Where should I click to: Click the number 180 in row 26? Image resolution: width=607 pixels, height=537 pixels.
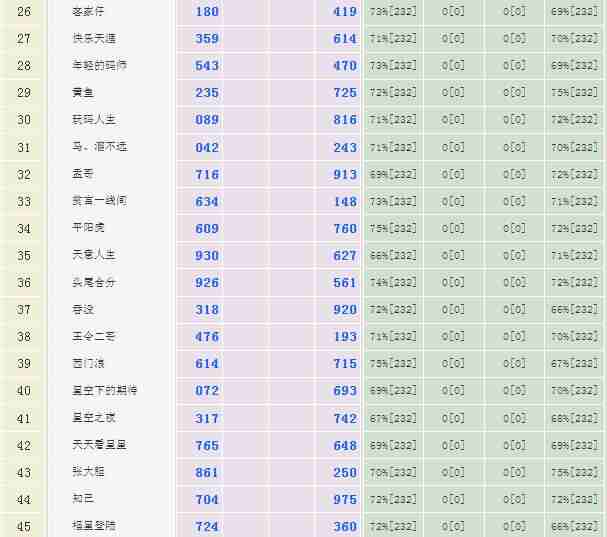tap(207, 12)
